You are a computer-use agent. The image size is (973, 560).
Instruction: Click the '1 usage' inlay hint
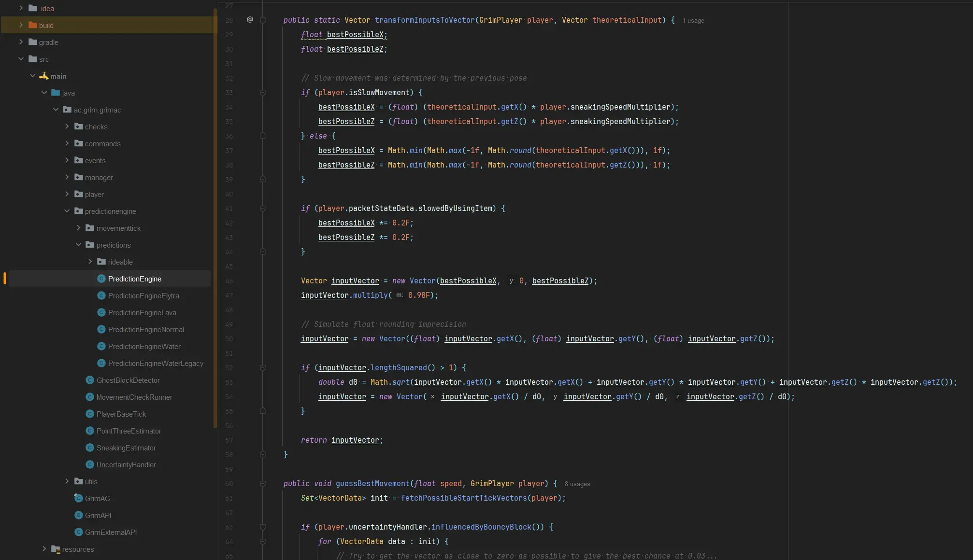click(693, 21)
